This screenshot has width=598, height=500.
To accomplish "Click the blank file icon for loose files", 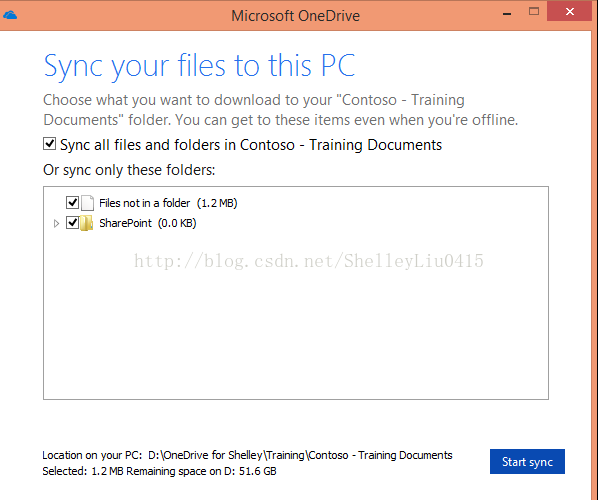I will (87, 203).
